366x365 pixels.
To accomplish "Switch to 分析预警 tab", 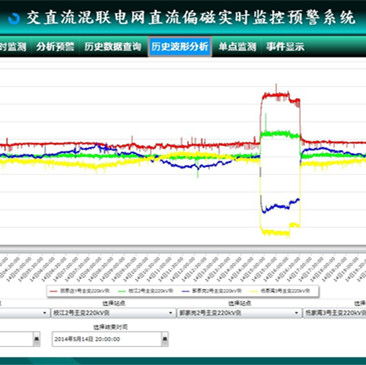I will coord(55,47).
